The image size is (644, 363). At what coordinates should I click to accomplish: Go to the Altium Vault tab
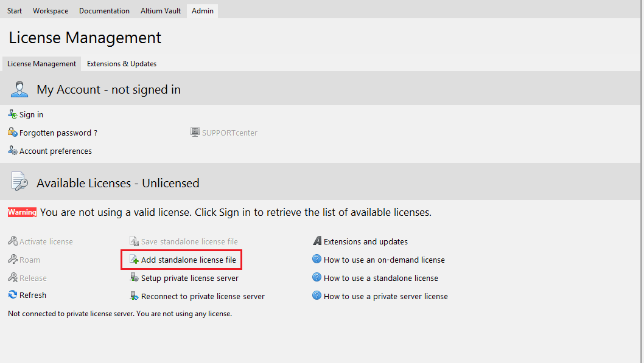pos(161,11)
